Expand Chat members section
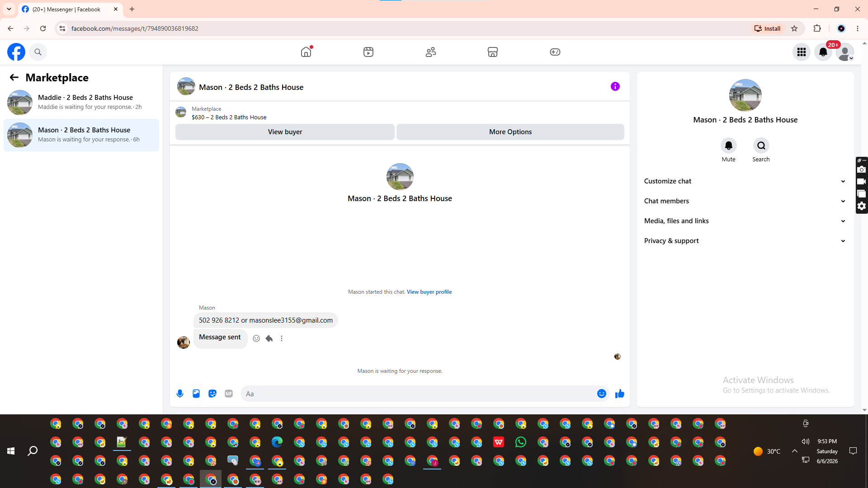The image size is (868, 488). [x=745, y=201]
